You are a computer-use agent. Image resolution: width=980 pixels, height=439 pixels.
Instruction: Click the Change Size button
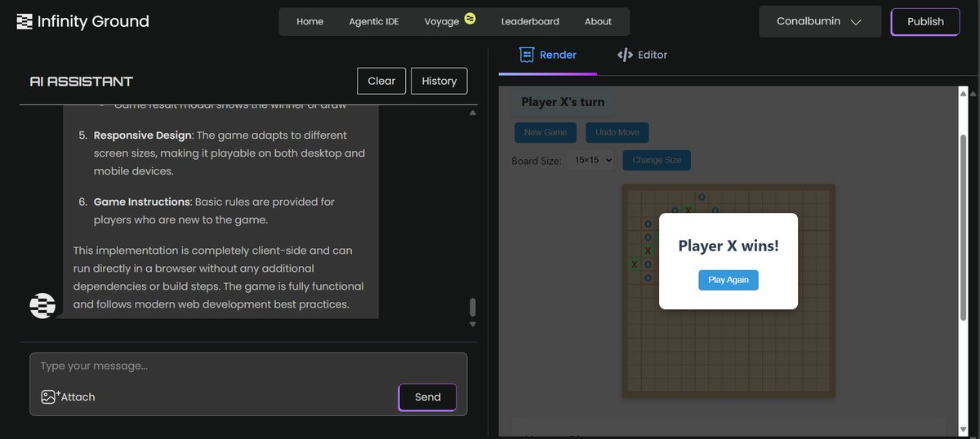[x=657, y=160]
